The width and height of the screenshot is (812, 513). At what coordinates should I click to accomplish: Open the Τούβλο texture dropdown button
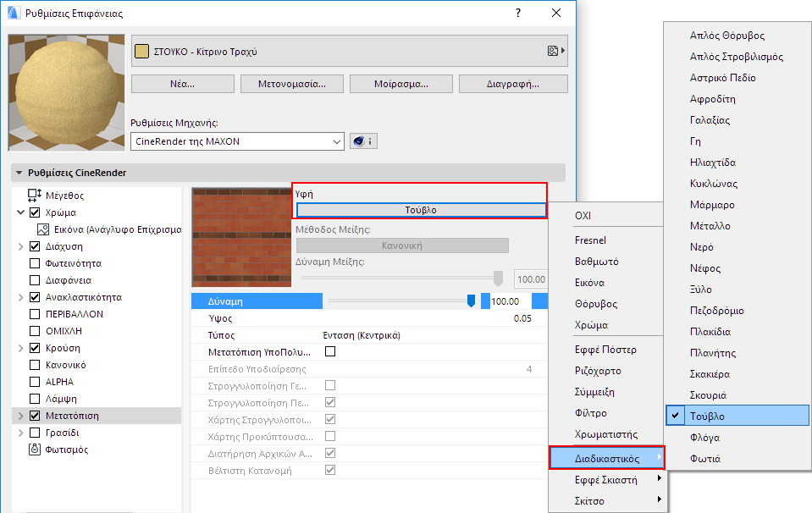click(421, 210)
